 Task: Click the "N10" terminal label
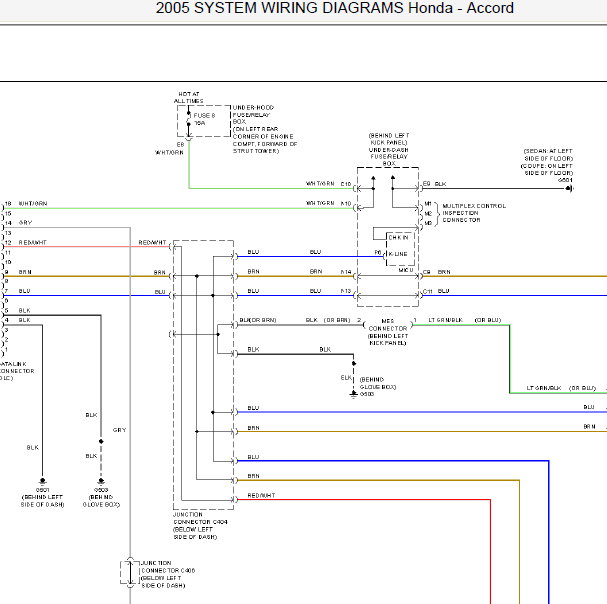point(346,203)
